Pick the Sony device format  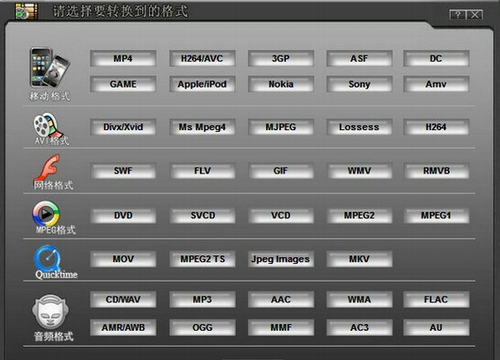coord(359,84)
